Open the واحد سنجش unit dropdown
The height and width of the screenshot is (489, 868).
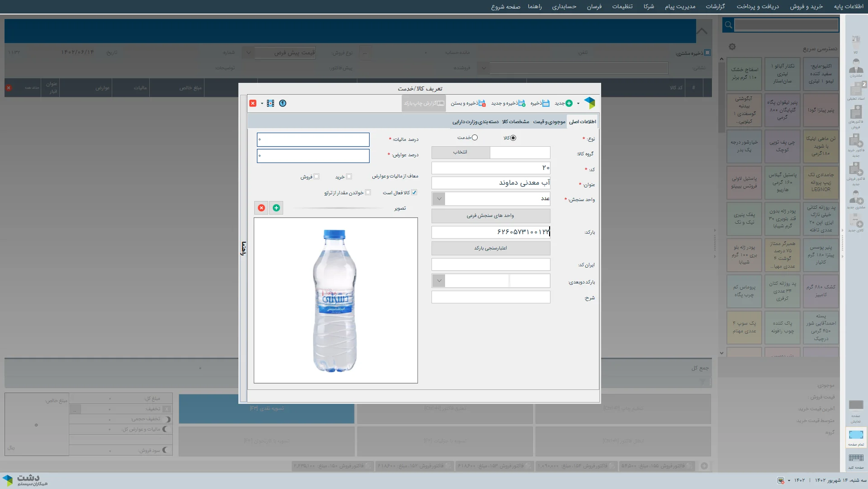(x=439, y=199)
